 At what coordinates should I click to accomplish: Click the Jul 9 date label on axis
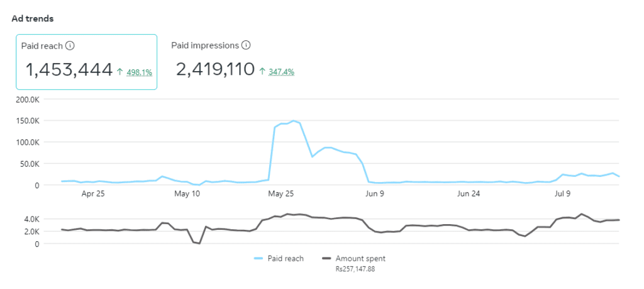(x=562, y=194)
